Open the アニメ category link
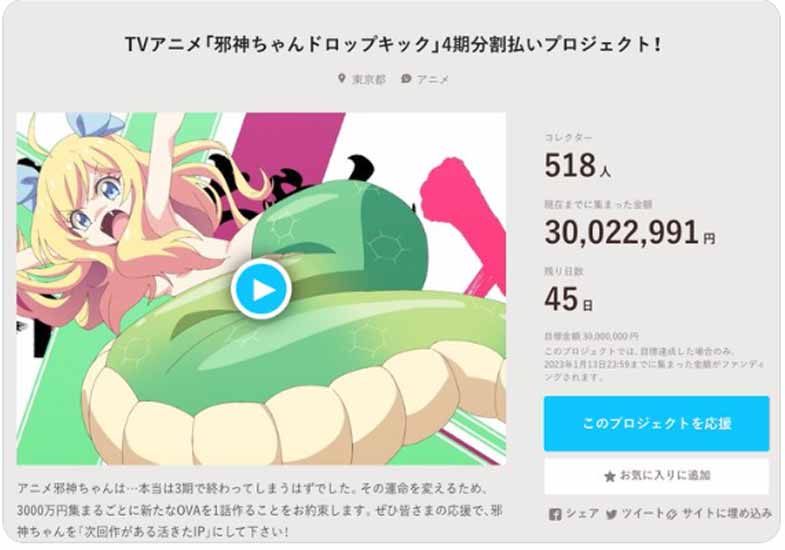 click(x=433, y=79)
